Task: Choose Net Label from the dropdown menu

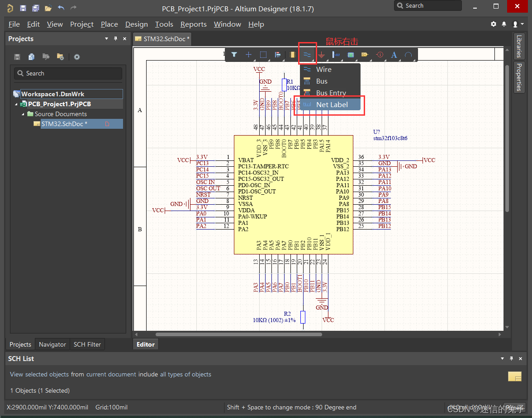Action: tap(332, 104)
